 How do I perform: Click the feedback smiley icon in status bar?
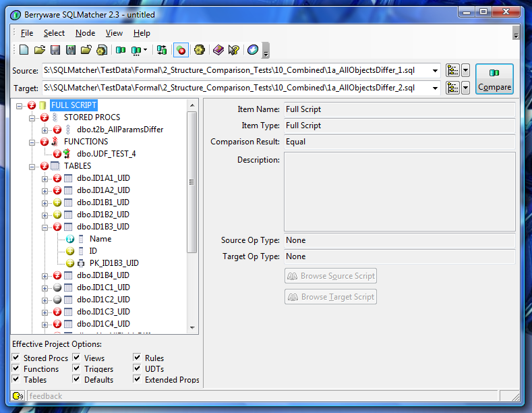[x=18, y=396]
